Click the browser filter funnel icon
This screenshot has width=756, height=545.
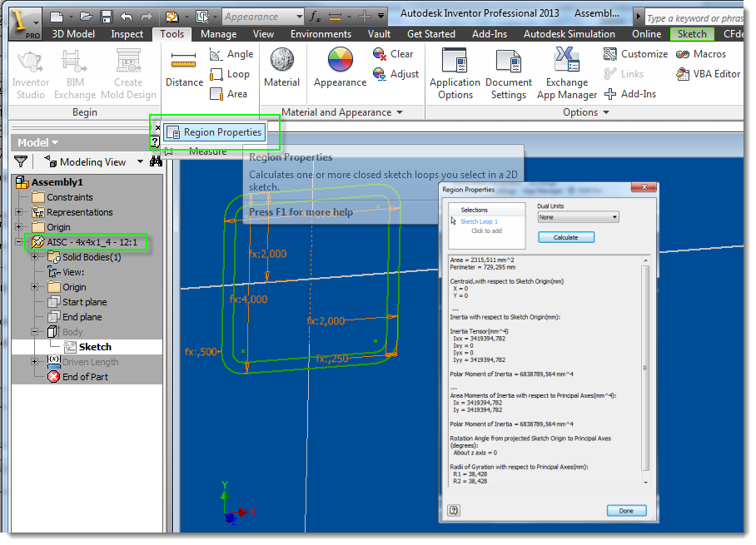pyautogui.click(x=21, y=161)
